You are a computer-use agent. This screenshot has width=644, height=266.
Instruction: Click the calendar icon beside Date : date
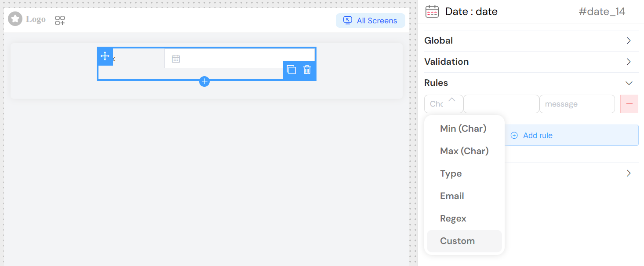[x=432, y=11]
